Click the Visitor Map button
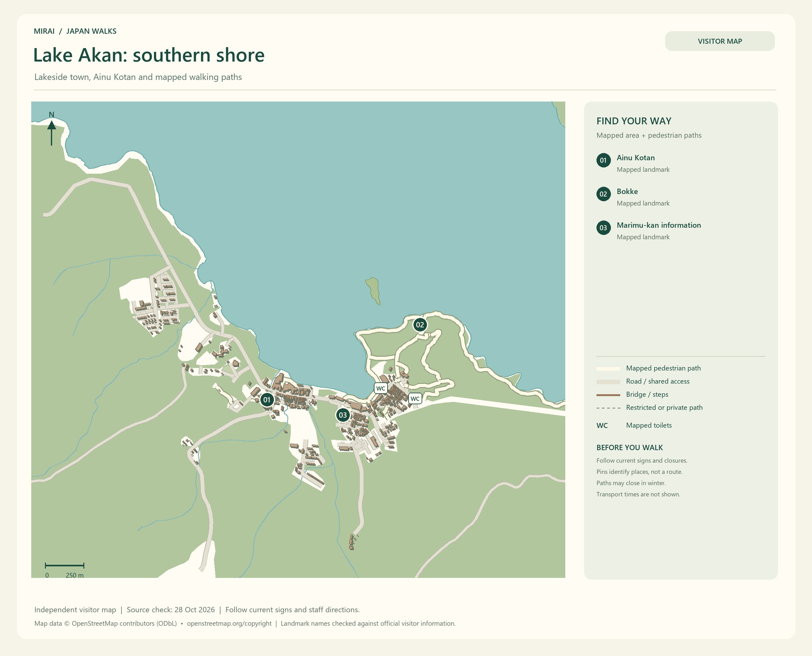The image size is (812, 656). (x=720, y=41)
